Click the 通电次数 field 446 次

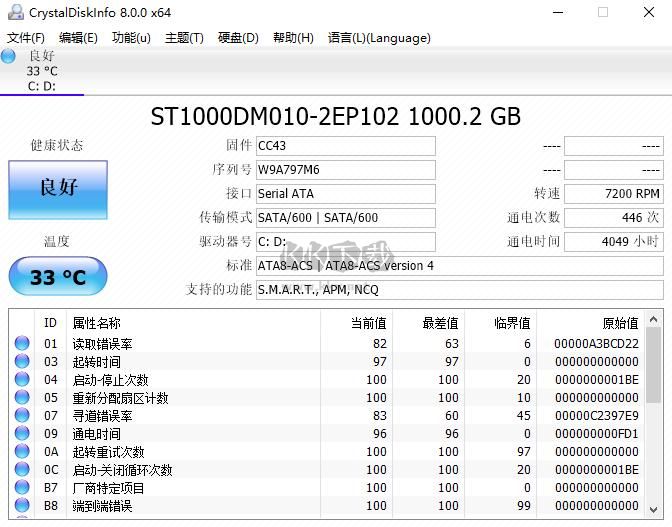click(x=614, y=218)
